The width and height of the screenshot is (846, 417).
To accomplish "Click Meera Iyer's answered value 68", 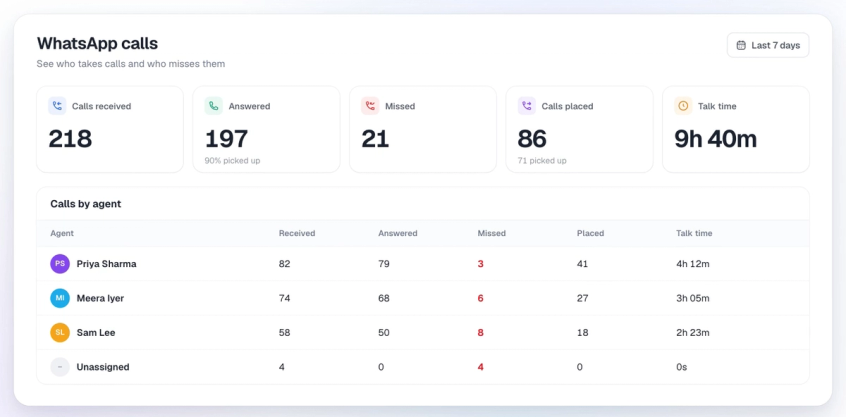I will pos(384,298).
